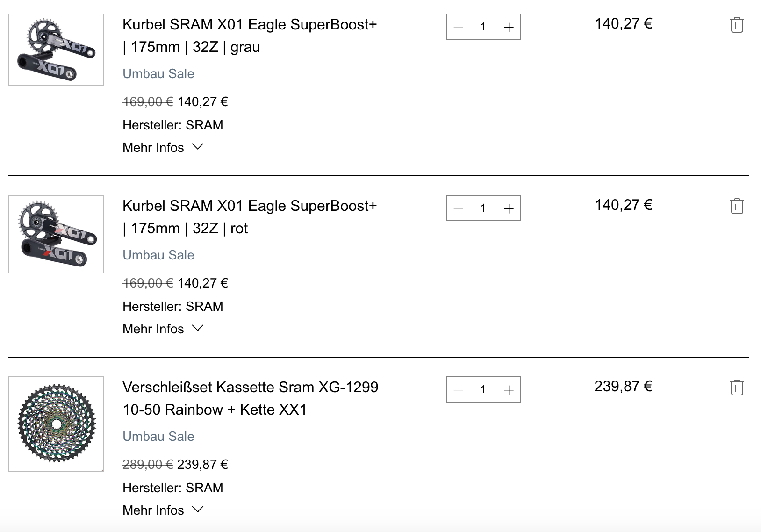Delete the XG-1299 Kassette cart item

[737, 388]
